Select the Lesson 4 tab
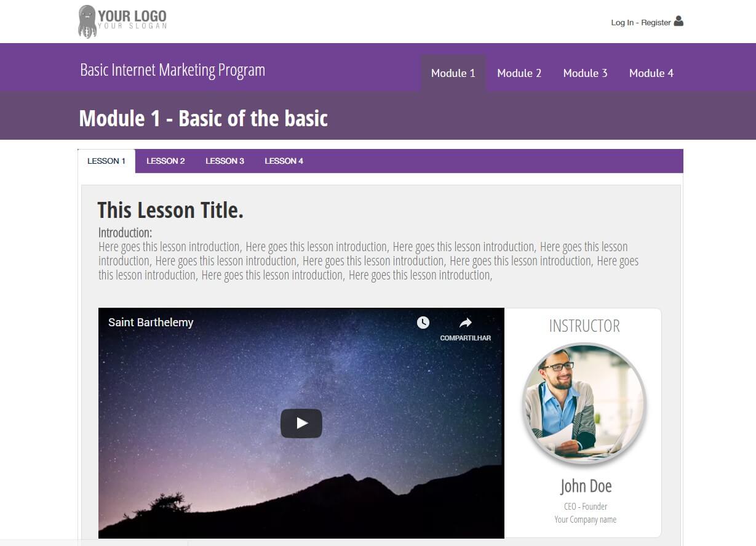Viewport: 756px width, 546px height. coord(284,161)
